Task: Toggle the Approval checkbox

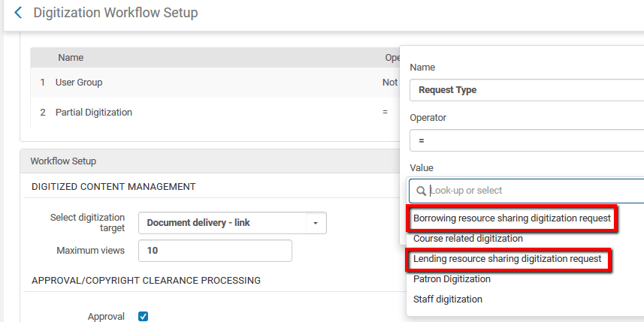Action: [x=144, y=316]
